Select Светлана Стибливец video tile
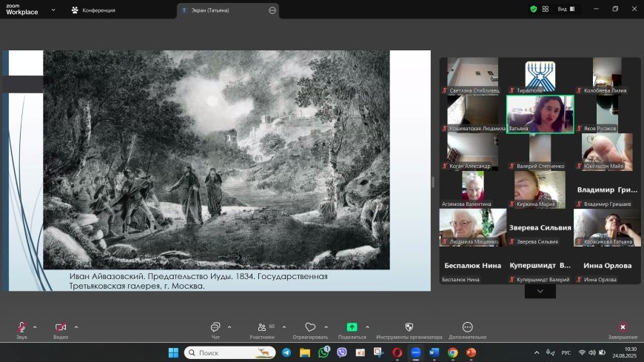Image resolution: width=644 pixels, height=362 pixels. (x=473, y=76)
